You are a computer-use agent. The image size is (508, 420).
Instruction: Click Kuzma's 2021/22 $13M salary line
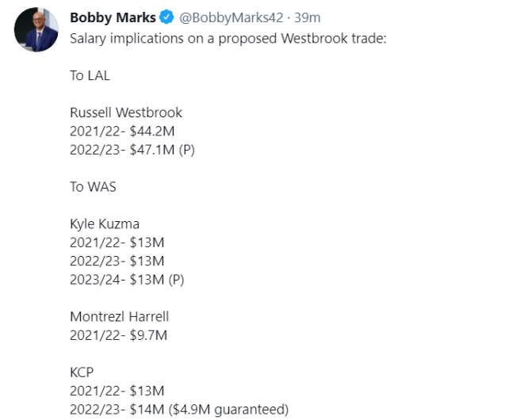tap(116, 242)
